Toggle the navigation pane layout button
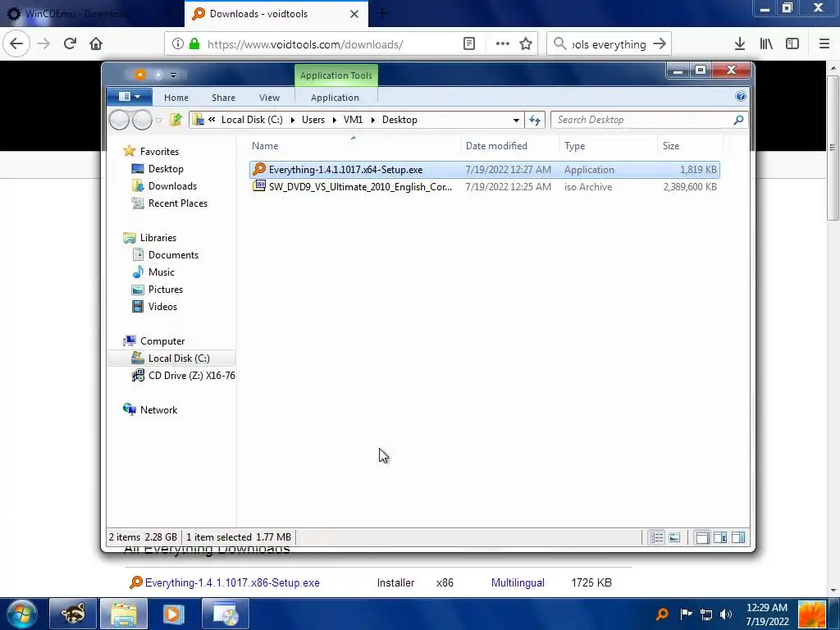The width and height of the screenshot is (840, 630). click(702, 537)
